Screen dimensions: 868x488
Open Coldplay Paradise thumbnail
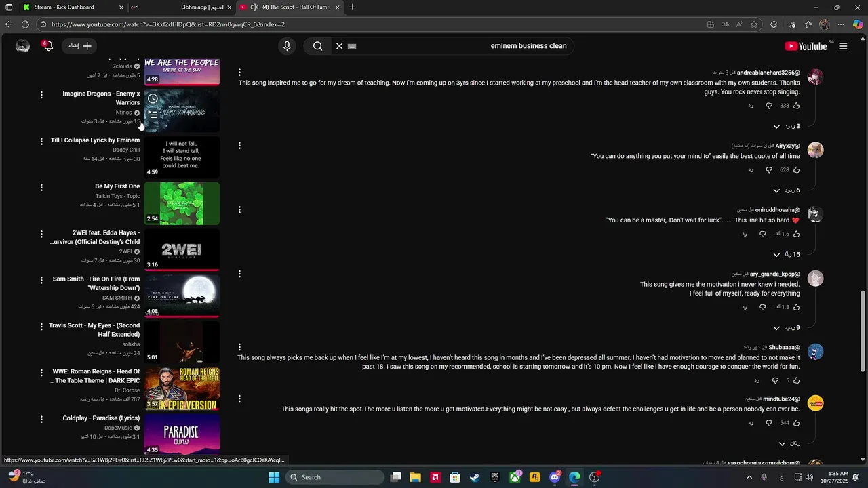click(182, 435)
